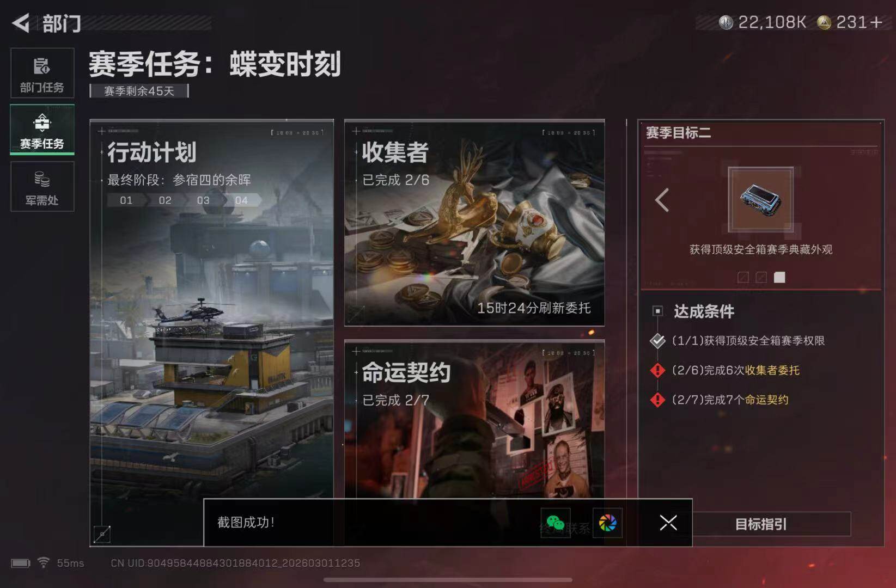Open the 命运契约 mission card

tap(474, 419)
